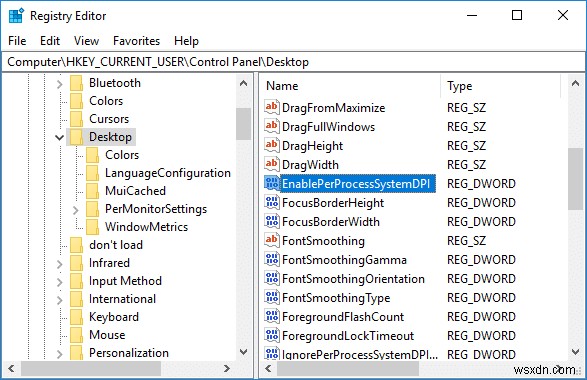The height and width of the screenshot is (380, 587).
Task: Click the folder icon of Bluetooth key
Action: pos(77,83)
